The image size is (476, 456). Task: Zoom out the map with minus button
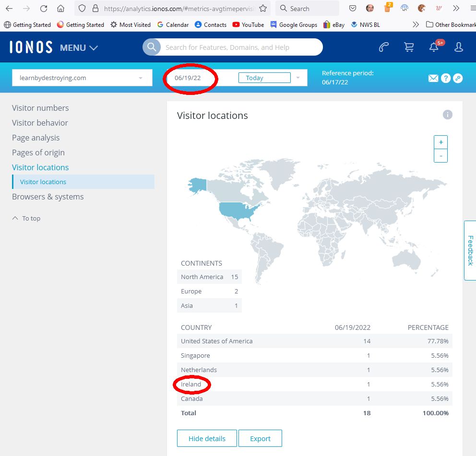[440, 156]
